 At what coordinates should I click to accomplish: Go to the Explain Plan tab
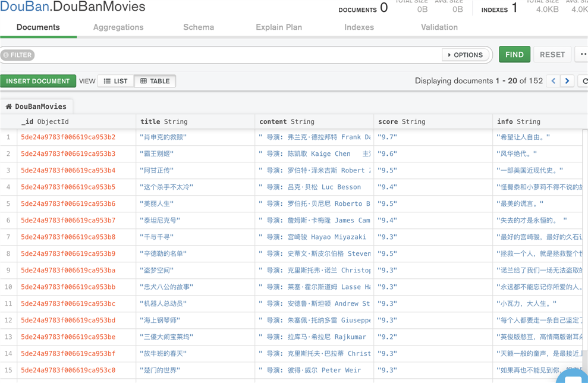point(279,27)
